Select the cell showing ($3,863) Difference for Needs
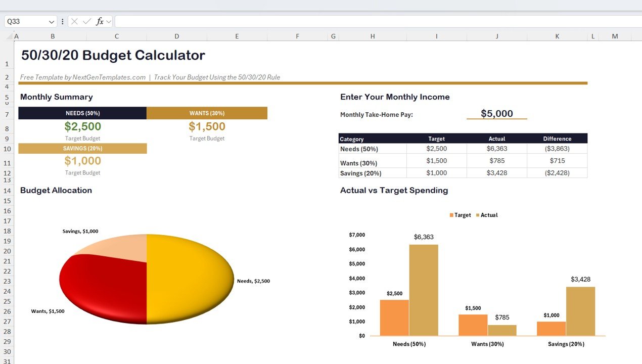This screenshot has width=642, height=364. point(557,149)
